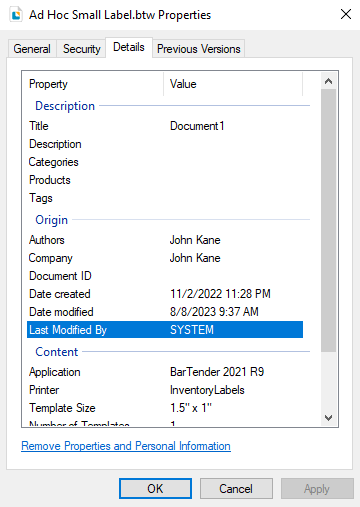Click the value 11/2/2022 11:28 PM
The height and width of the screenshot is (507, 360).
(x=220, y=294)
